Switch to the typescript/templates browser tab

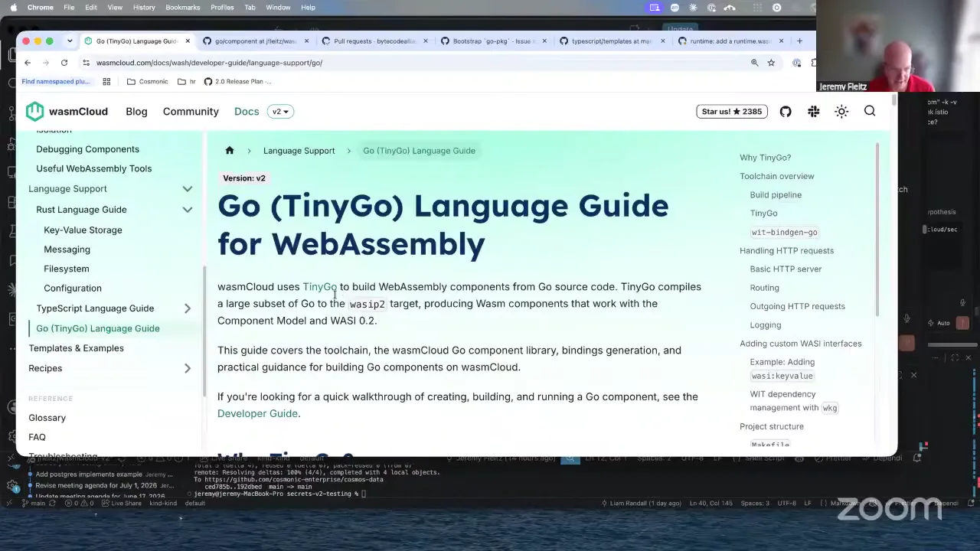pyautogui.click(x=611, y=41)
